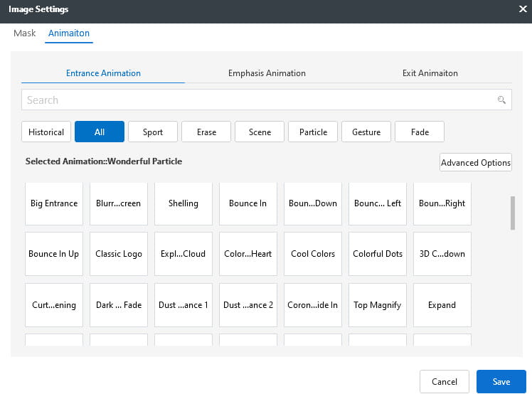Select the Sport category filter
The height and width of the screenshot is (394, 532).
point(153,132)
